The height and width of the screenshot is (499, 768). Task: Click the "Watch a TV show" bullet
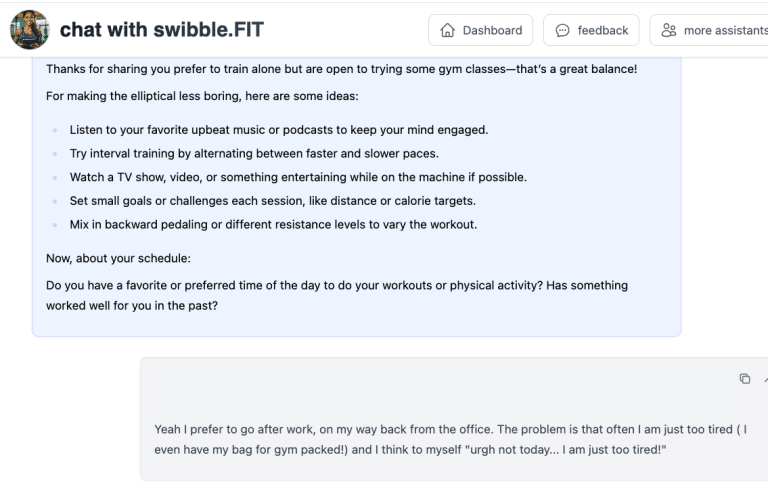point(298,177)
